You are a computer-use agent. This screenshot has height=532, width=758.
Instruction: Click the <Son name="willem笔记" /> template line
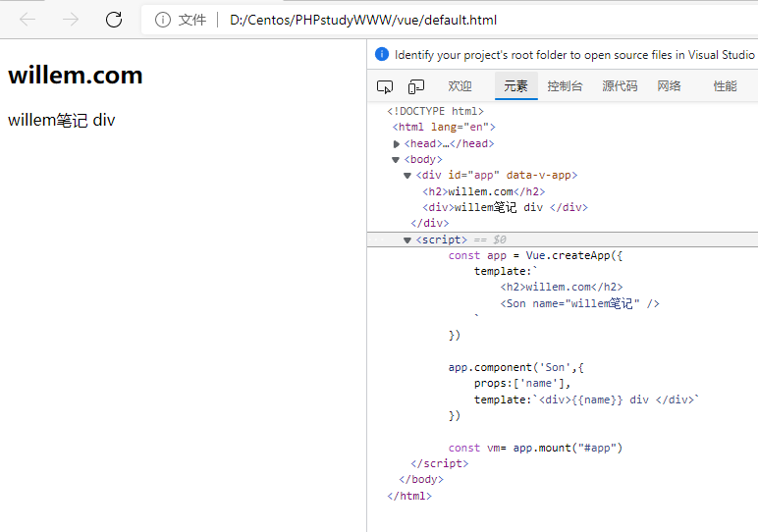579,303
